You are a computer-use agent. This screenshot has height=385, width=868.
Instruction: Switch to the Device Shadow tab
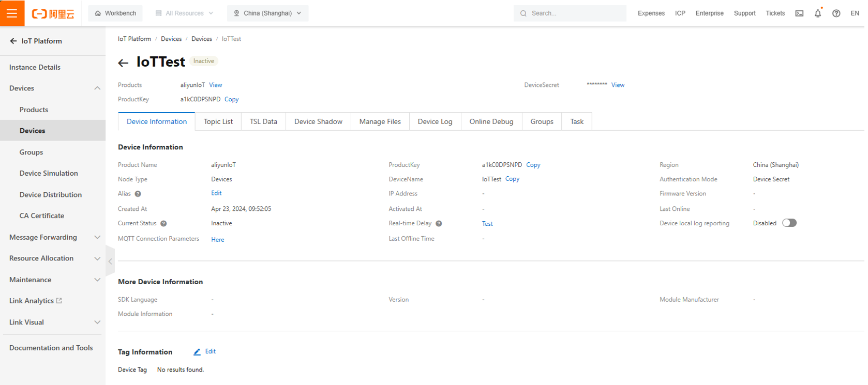(x=318, y=121)
